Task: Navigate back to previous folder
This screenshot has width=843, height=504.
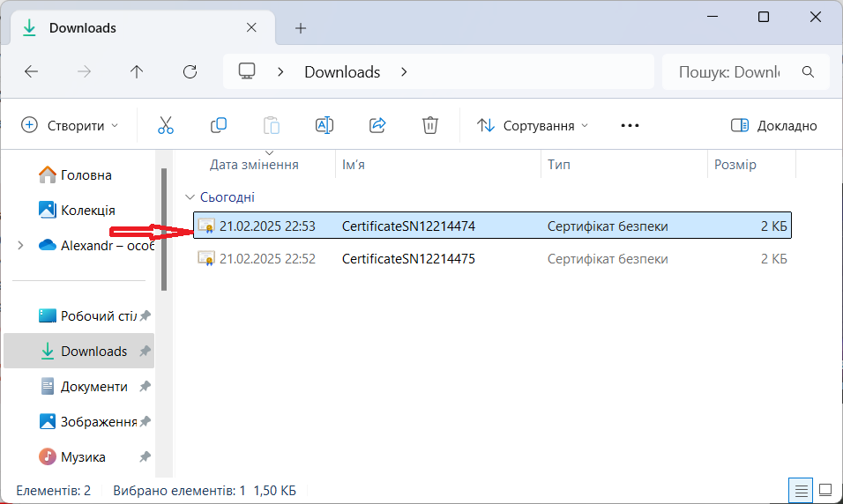Action: [x=32, y=72]
